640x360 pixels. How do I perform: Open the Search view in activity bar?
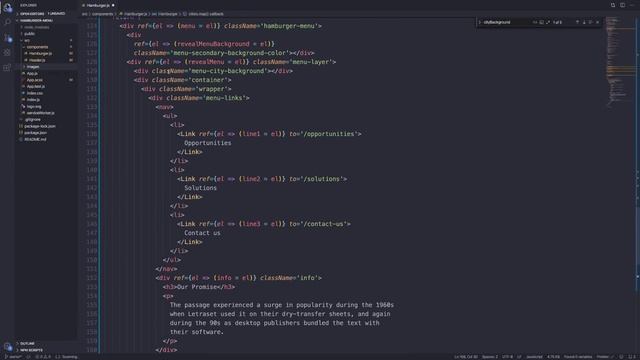pos(7,22)
